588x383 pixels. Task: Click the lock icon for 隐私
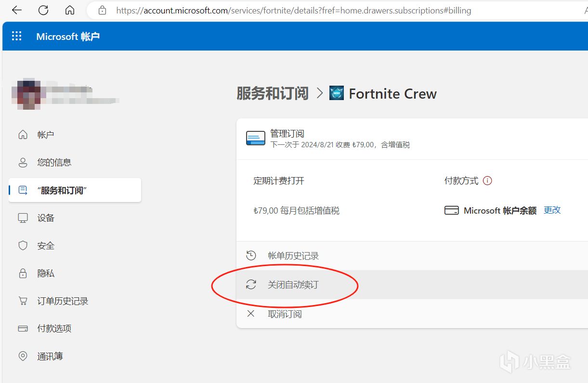[x=23, y=273]
